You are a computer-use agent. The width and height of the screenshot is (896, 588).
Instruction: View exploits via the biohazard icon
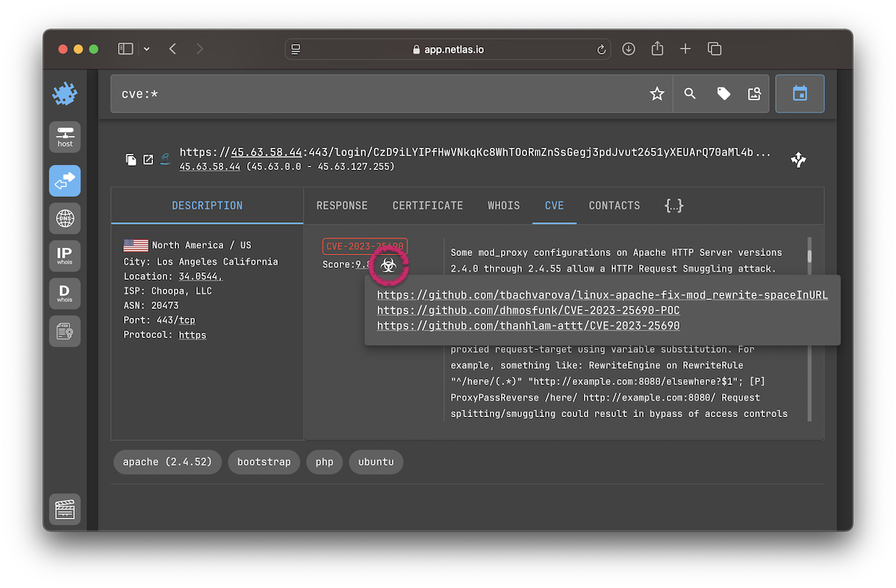pos(388,266)
